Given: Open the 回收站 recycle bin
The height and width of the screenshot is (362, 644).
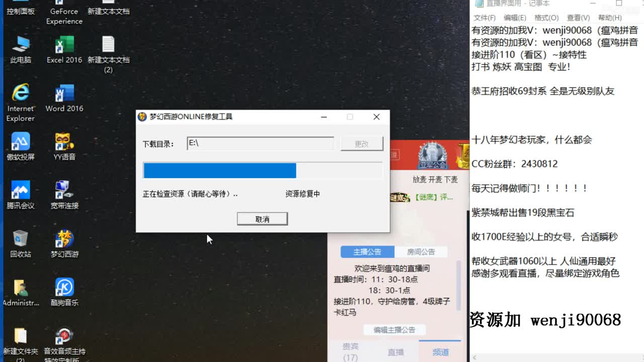Looking at the screenshot, I should (20, 244).
